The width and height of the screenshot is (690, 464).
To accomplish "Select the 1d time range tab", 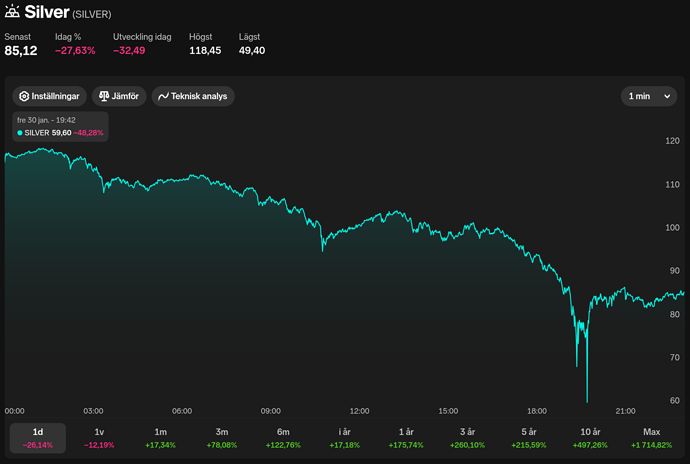I will click(38, 438).
